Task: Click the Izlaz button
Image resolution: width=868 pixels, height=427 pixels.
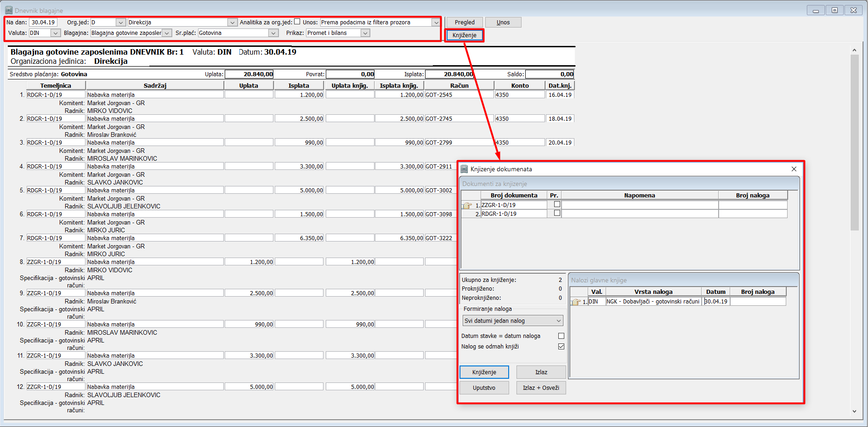Action: click(x=541, y=372)
